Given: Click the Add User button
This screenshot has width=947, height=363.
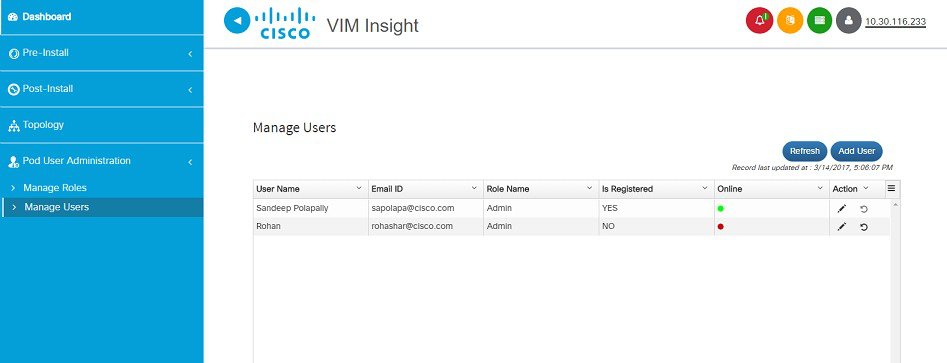Looking at the screenshot, I should click(856, 151).
